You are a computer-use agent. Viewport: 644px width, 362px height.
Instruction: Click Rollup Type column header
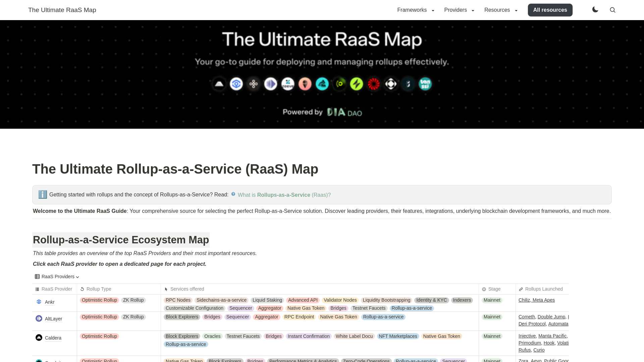click(x=119, y=289)
